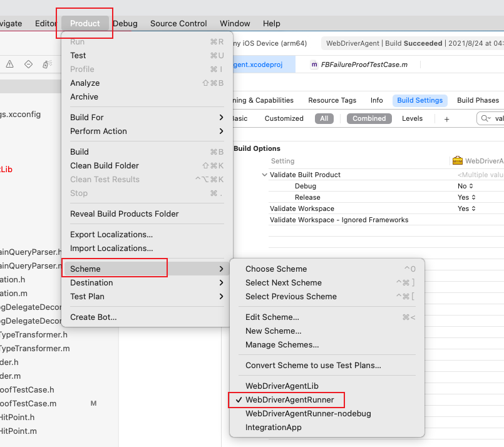Select TypeTransformer.h in the file list

(x=34, y=335)
